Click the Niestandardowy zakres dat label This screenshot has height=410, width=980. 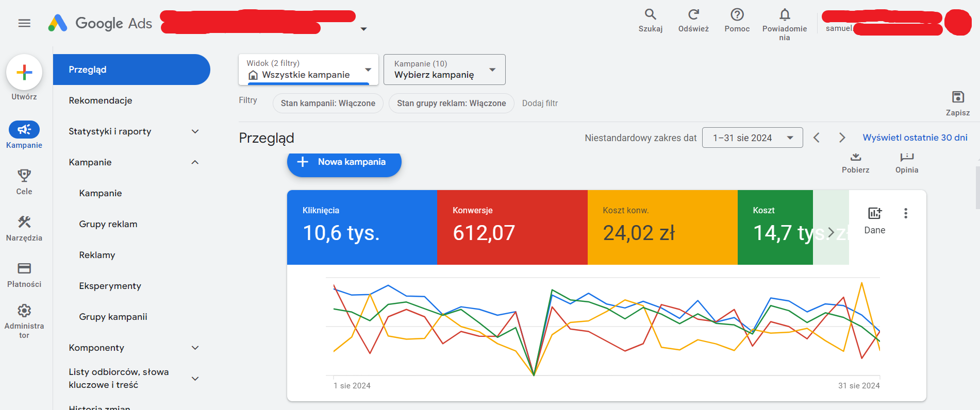pos(640,138)
